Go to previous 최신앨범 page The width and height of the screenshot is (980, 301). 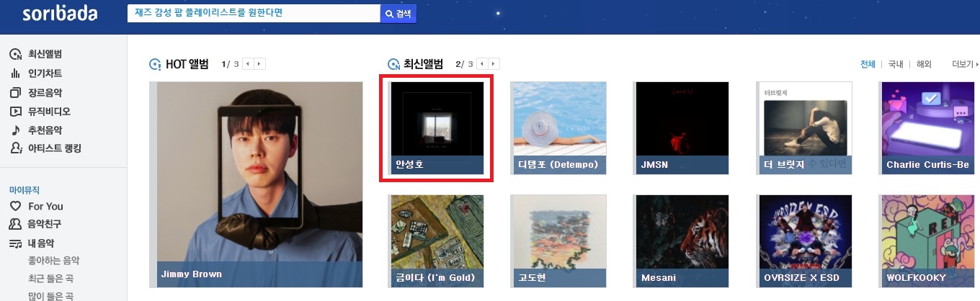[481, 64]
